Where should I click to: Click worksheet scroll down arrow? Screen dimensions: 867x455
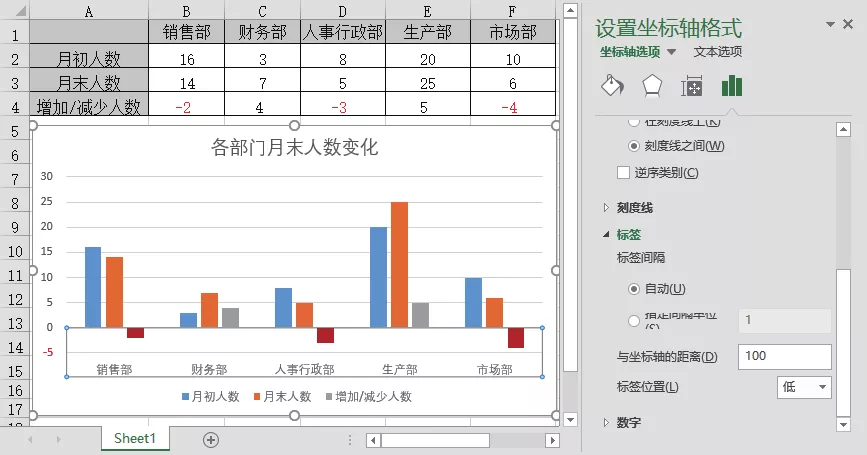[x=570, y=420]
